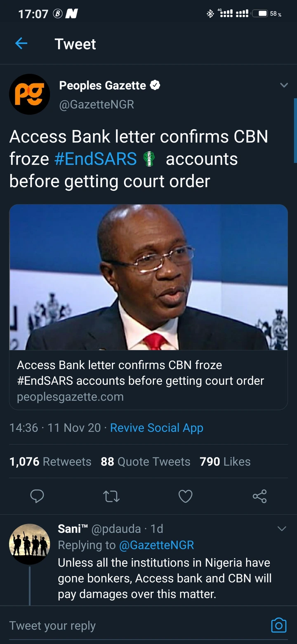Viewport: 297px width, 644px height.
Task: Open the @GazetteNGR mention in reply
Action: coord(156,545)
